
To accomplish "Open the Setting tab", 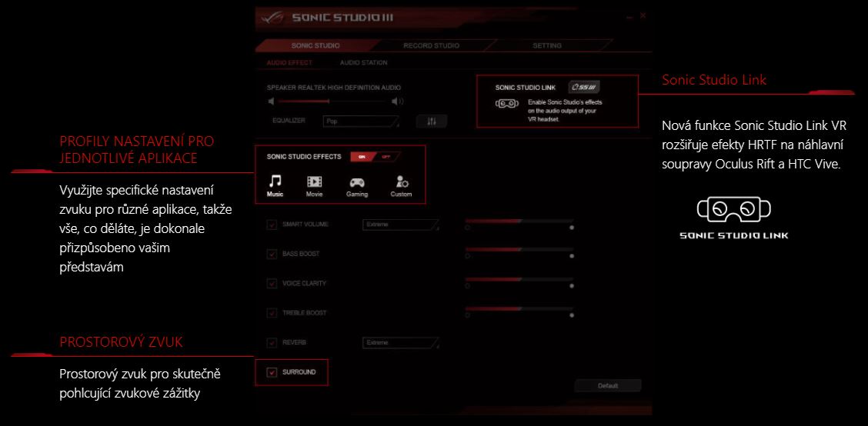I will [x=547, y=45].
